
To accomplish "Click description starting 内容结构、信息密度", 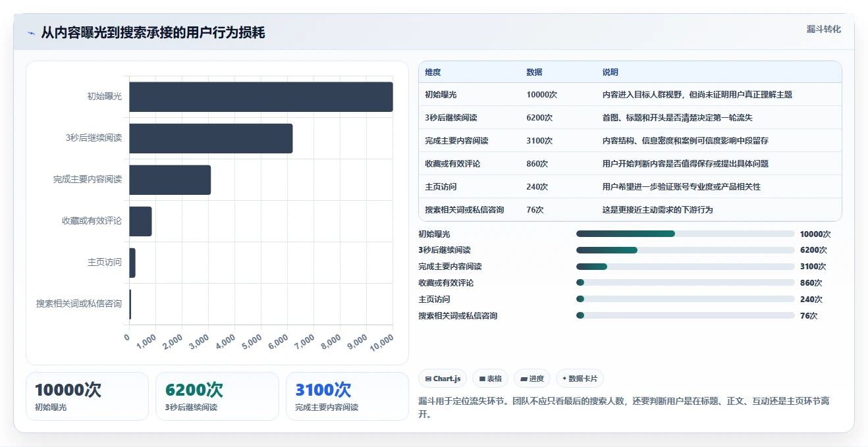I will click(x=686, y=141).
